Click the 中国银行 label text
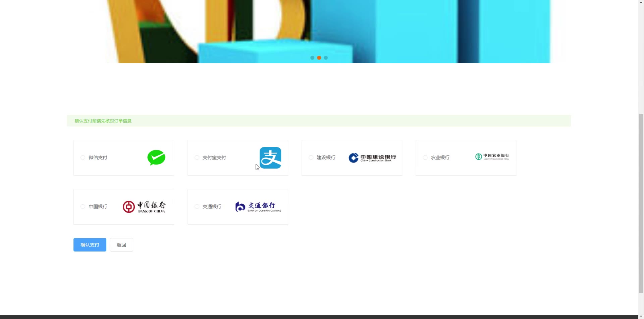Screen dimensions: 644x319 (98, 207)
